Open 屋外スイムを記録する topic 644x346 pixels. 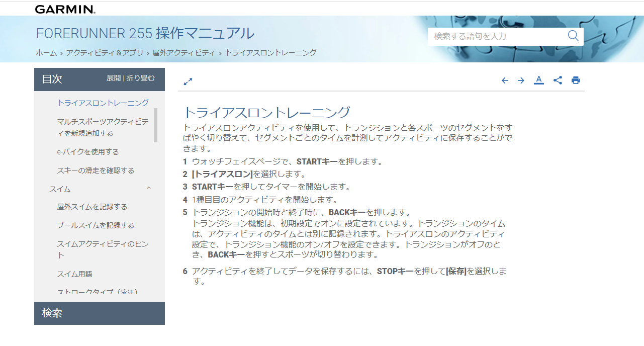(x=92, y=207)
